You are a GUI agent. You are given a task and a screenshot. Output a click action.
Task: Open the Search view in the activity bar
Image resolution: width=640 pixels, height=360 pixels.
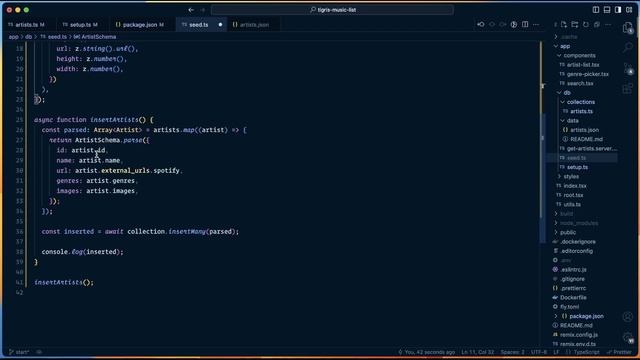coord(627,48)
